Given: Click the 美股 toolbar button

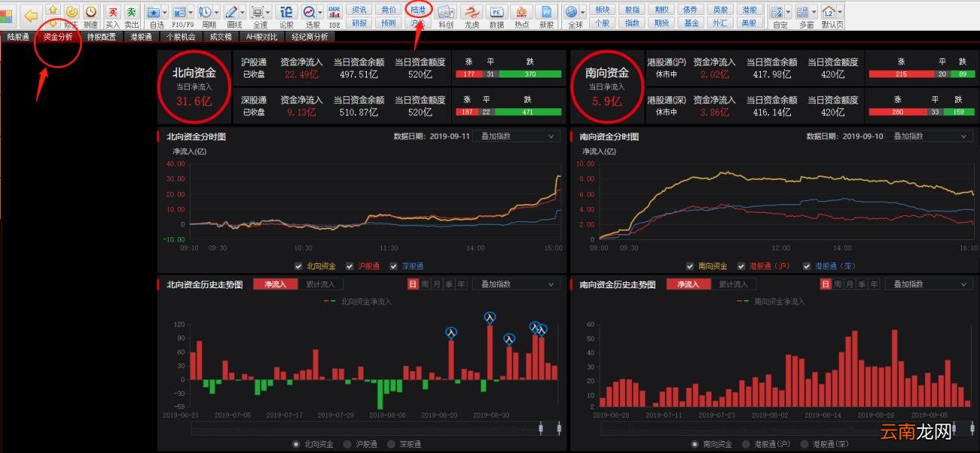Looking at the screenshot, I should coord(749,23).
